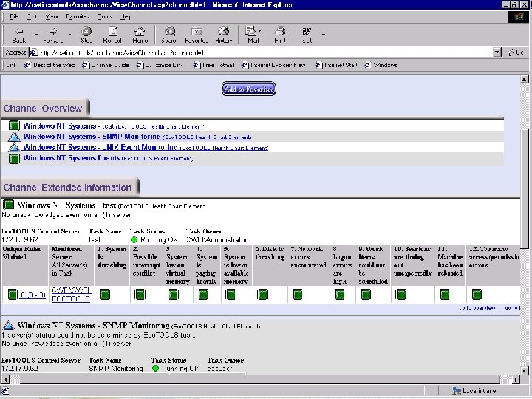Click the Add to Favorites button
This screenshot has height=399, width=532.
pyautogui.click(x=249, y=89)
